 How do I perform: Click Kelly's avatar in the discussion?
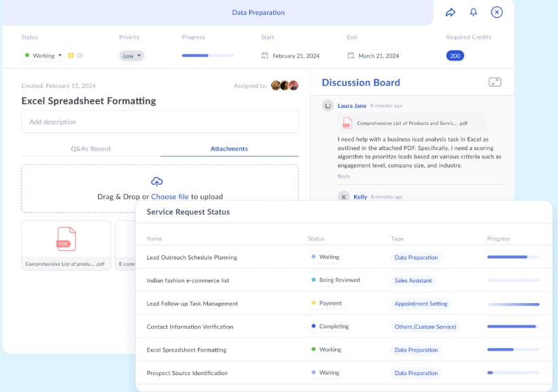click(x=343, y=197)
